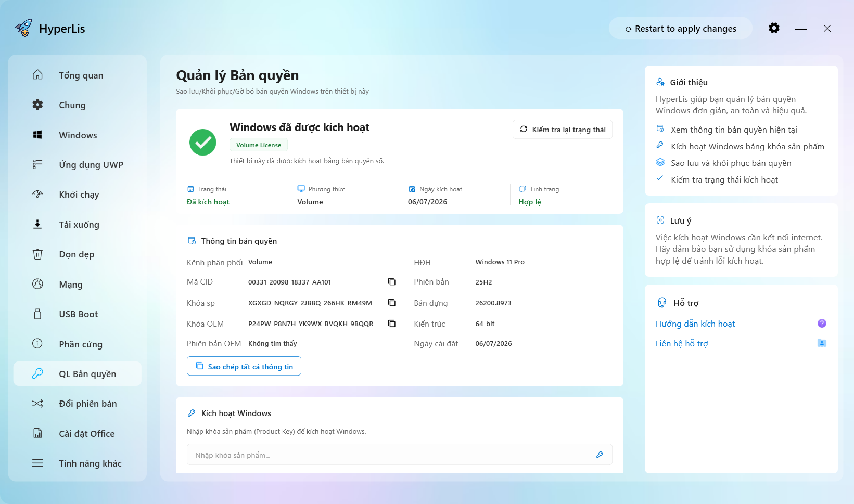Select Windows in the sidebar
The image size is (854, 504).
(78, 135)
